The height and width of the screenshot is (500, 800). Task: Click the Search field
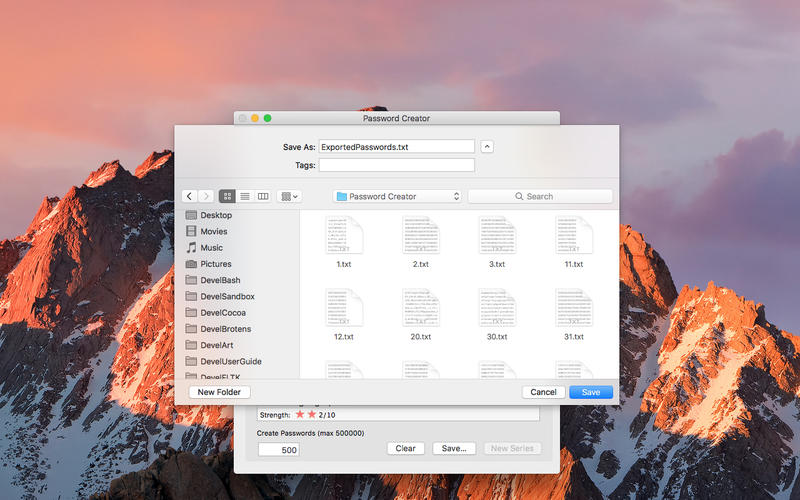(540, 197)
